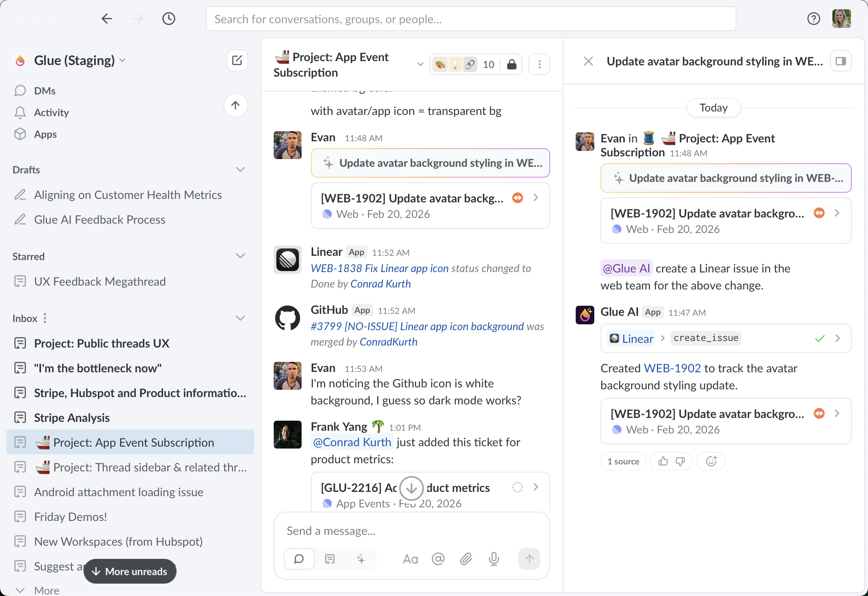Viewport: 868px width, 596px height.
Task: Click the add emoji reaction icon
Action: [x=711, y=461]
